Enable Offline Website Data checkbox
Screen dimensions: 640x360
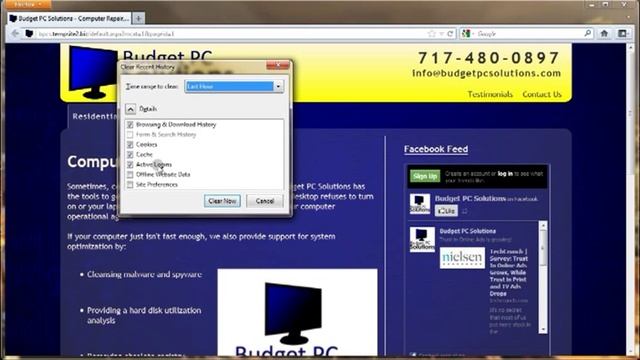130,175
